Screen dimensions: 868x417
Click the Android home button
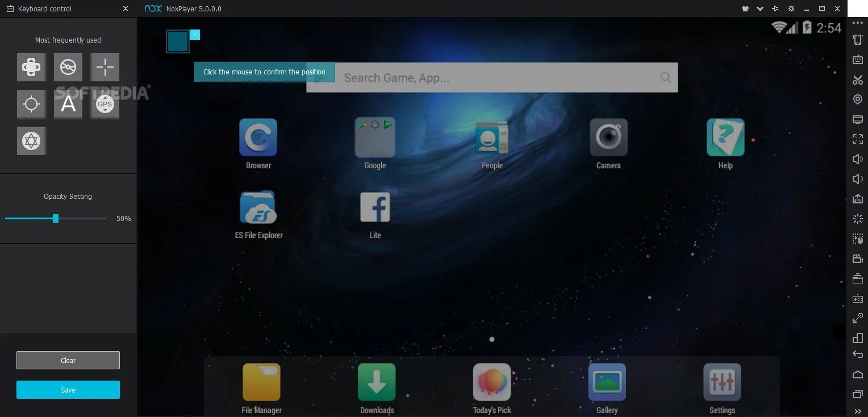pos(858,374)
